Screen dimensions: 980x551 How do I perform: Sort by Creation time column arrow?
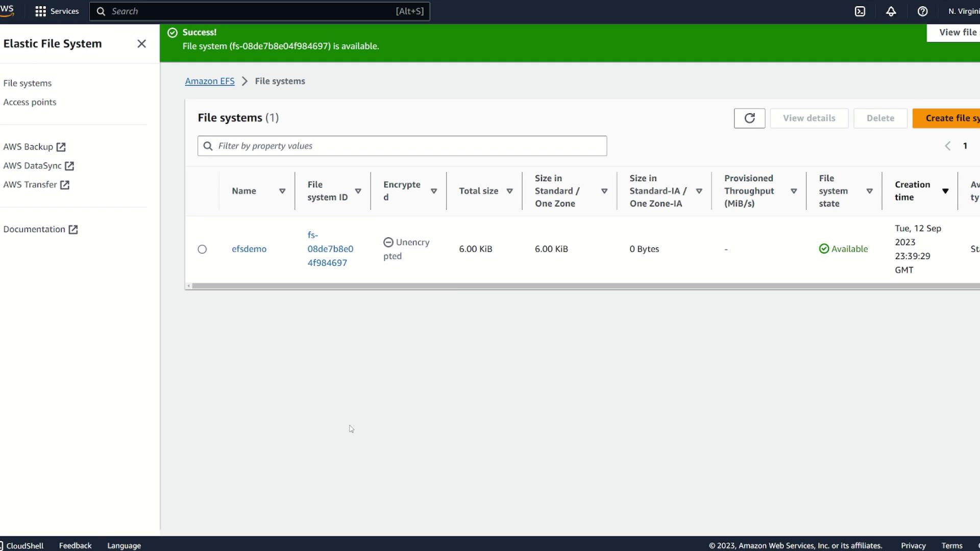[x=945, y=191]
